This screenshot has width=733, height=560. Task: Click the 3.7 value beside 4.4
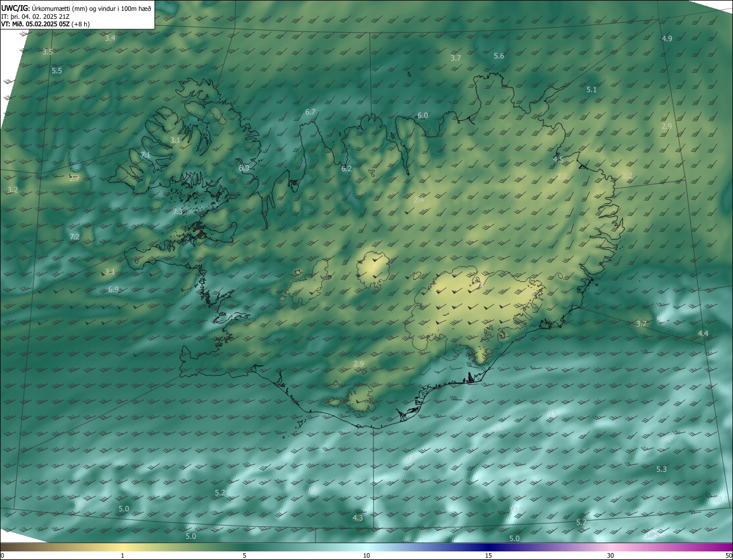[x=641, y=324]
